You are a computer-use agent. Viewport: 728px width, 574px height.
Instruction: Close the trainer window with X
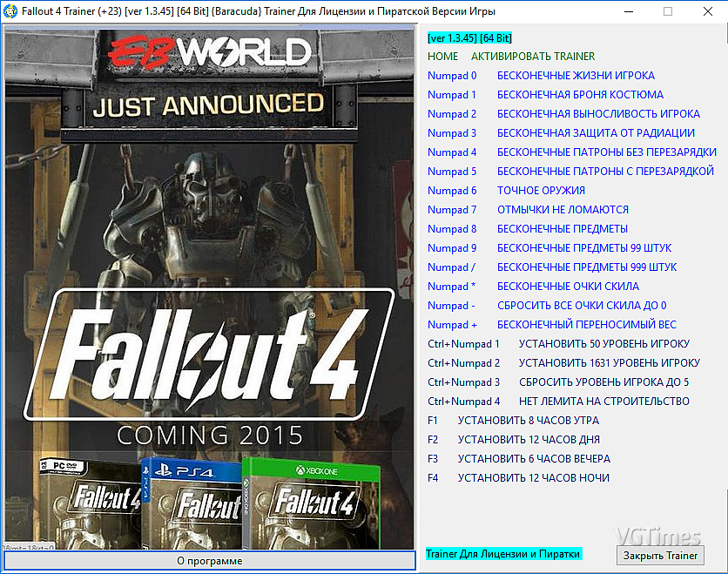[708, 11]
